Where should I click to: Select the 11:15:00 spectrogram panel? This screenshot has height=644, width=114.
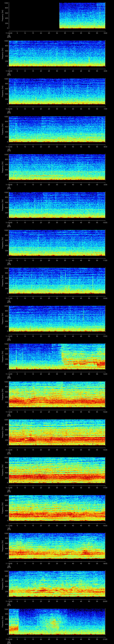pos(57,432)
